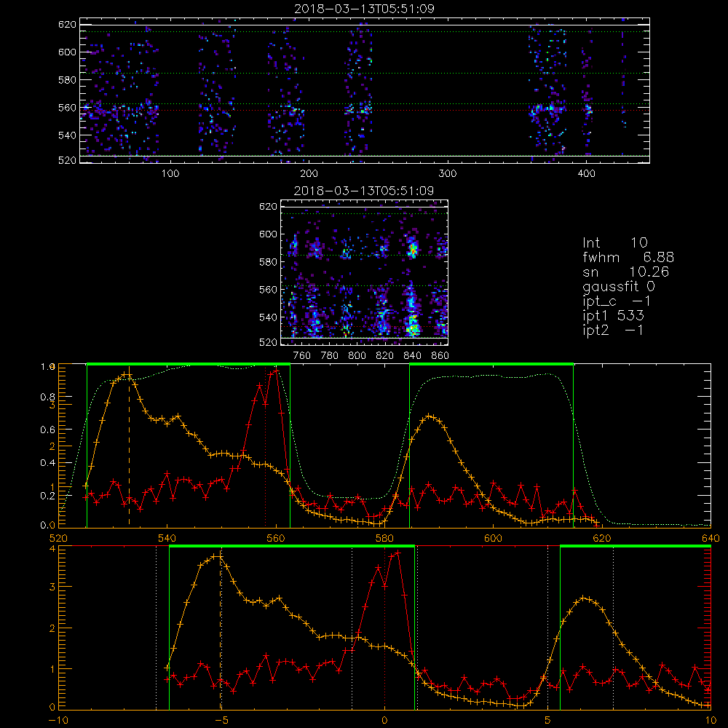Screen dimensions: 728x728
Task: Click x-axis label '-5' of bottom plot
Action: (x=222, y=720)
